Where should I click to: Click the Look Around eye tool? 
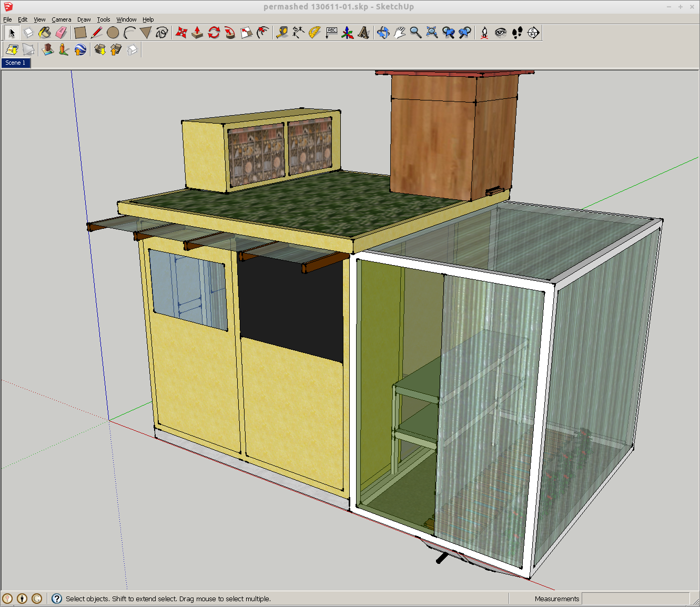tap(501, 33)
